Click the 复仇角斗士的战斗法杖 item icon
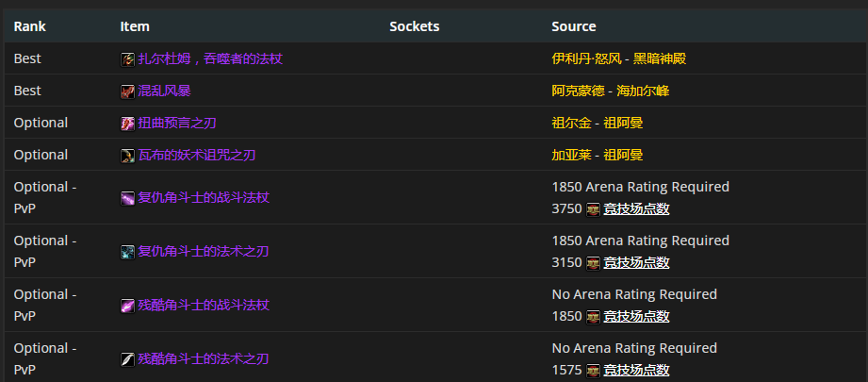The width and height of the screenshot is (868, 382). (127, 198)
